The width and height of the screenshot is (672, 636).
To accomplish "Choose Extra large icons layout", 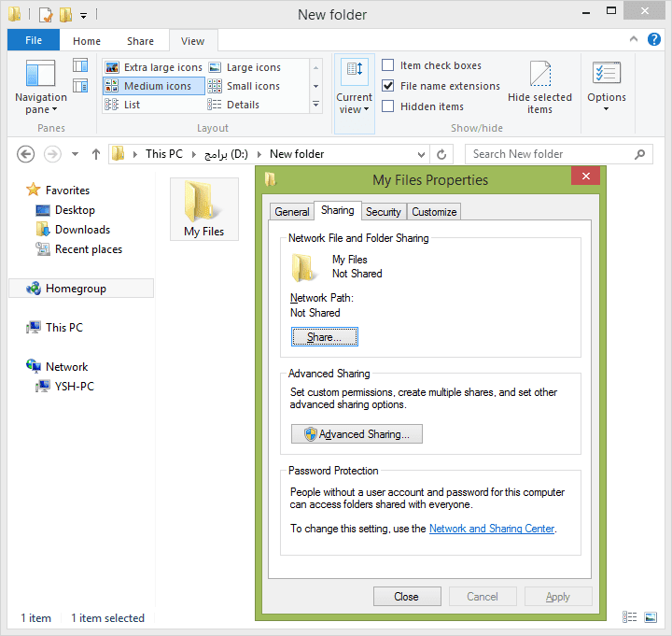I will (154, 67).
